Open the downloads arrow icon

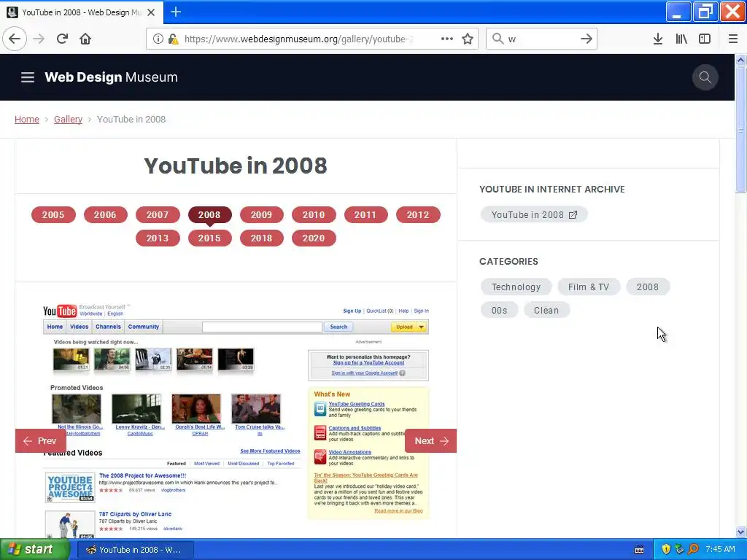click(658, 39)
